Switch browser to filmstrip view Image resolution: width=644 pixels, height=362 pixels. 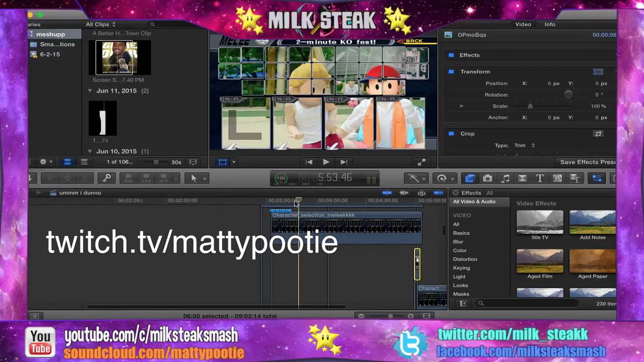(67, 162)
